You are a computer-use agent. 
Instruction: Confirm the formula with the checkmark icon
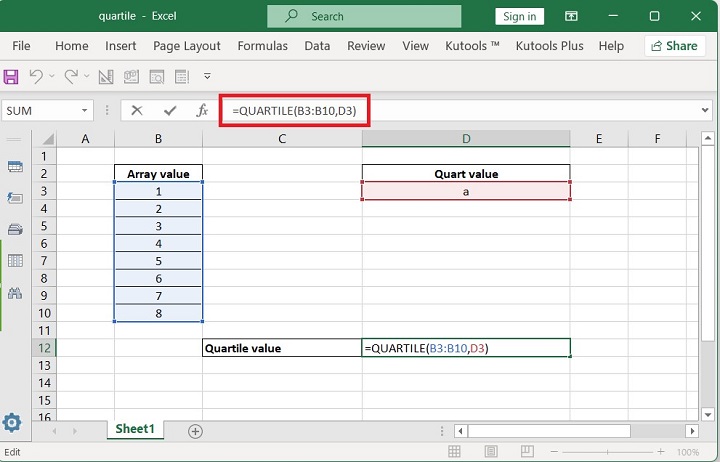tap(169, 111)
